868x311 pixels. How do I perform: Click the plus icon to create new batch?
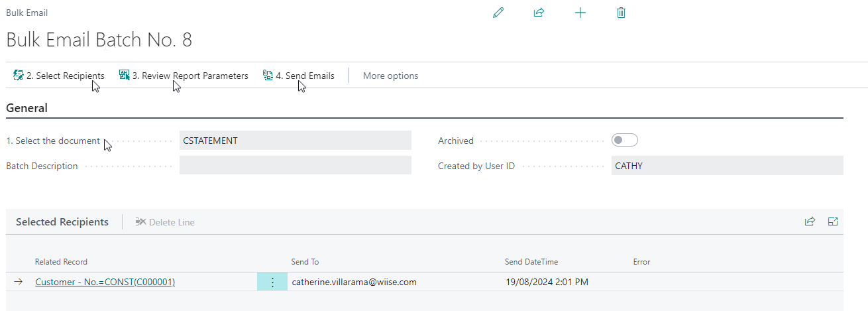click(x=580, y=13)
